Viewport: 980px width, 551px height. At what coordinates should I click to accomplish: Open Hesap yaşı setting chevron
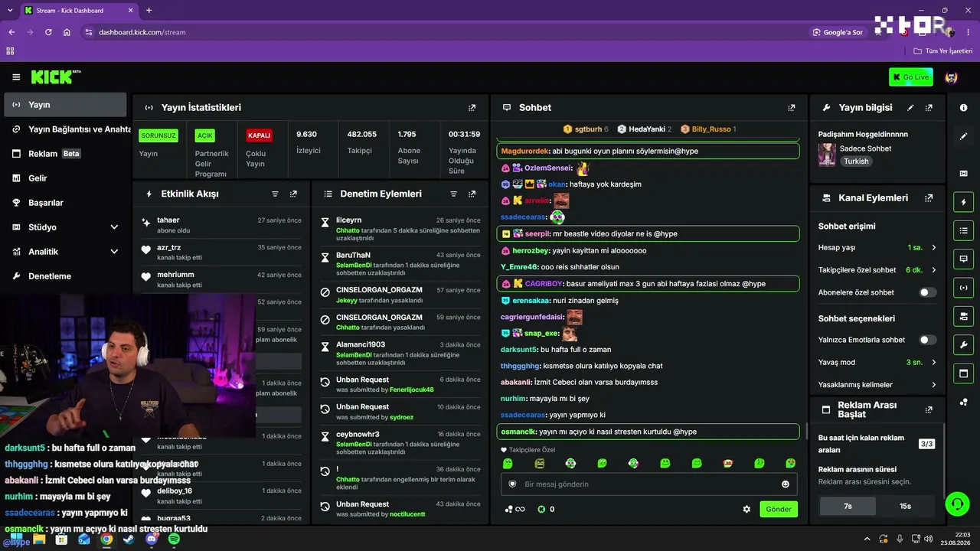click(x=934, y=248)
